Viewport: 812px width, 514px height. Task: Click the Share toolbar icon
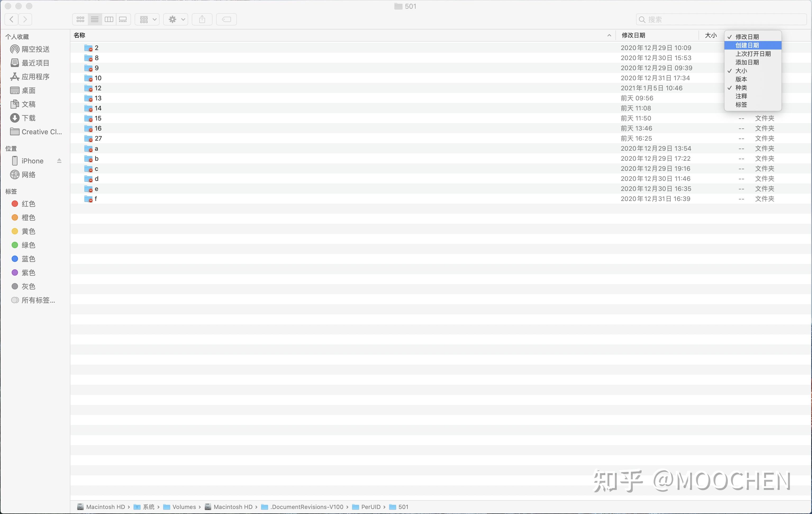[202, 20]
